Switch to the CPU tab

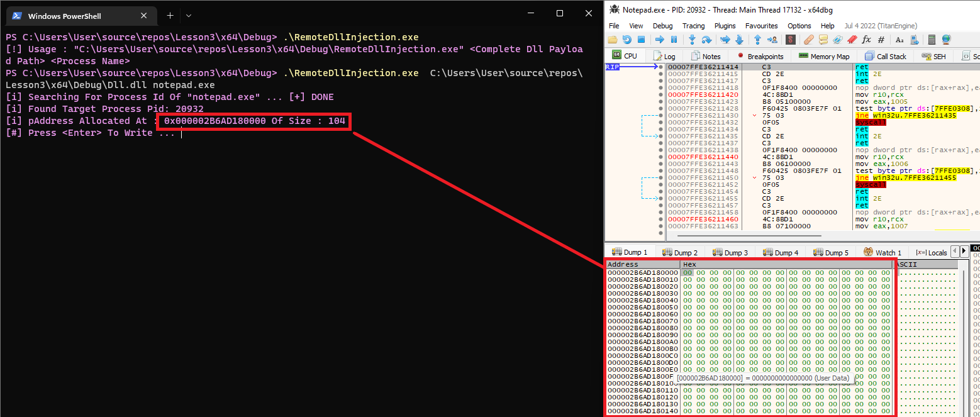point(625,56)
